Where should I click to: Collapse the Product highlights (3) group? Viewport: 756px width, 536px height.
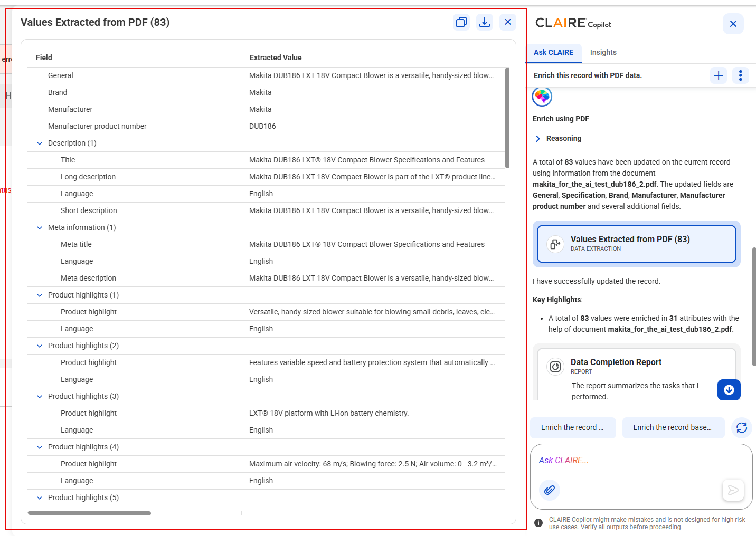tap(40, 396)
